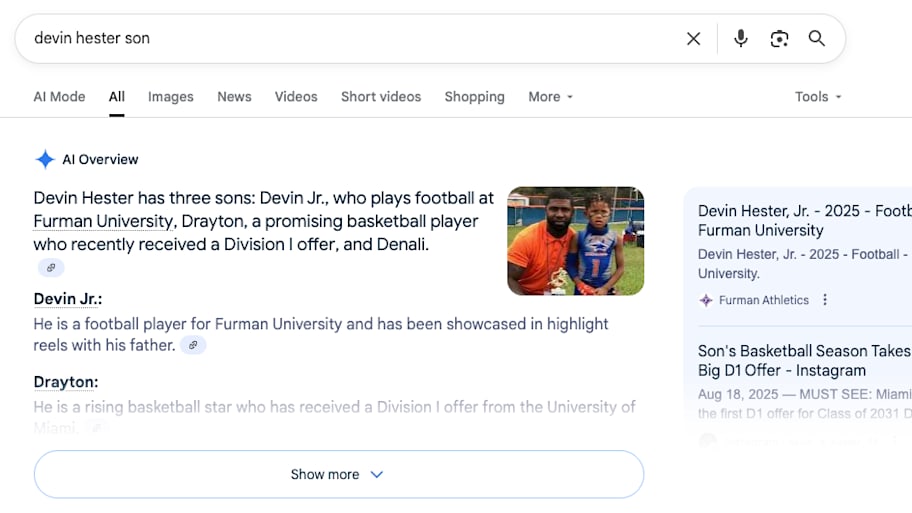912x513 pixels.
Task: Click the Furman Athletics site favicon
Action: pyautogui.click(x=706, y=300)
